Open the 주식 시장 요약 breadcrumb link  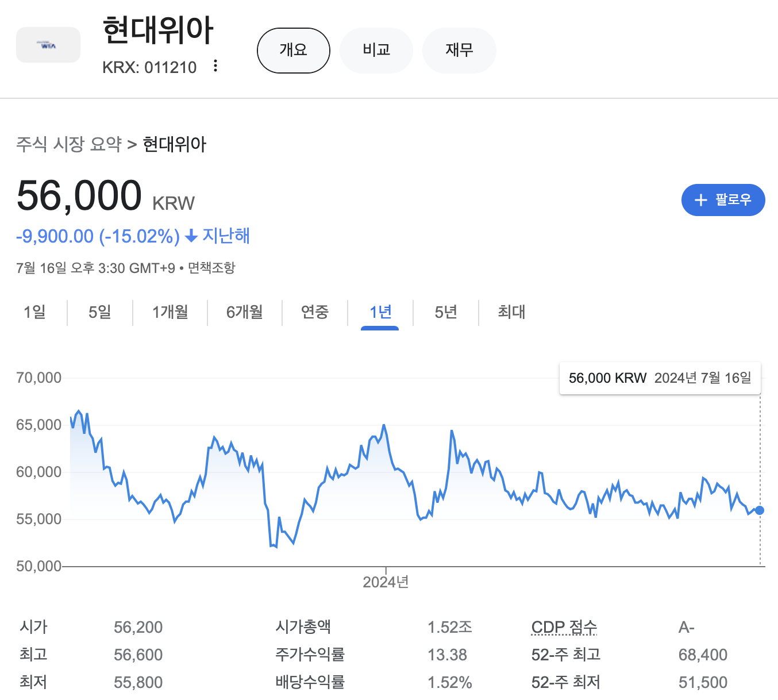[69, 144]
